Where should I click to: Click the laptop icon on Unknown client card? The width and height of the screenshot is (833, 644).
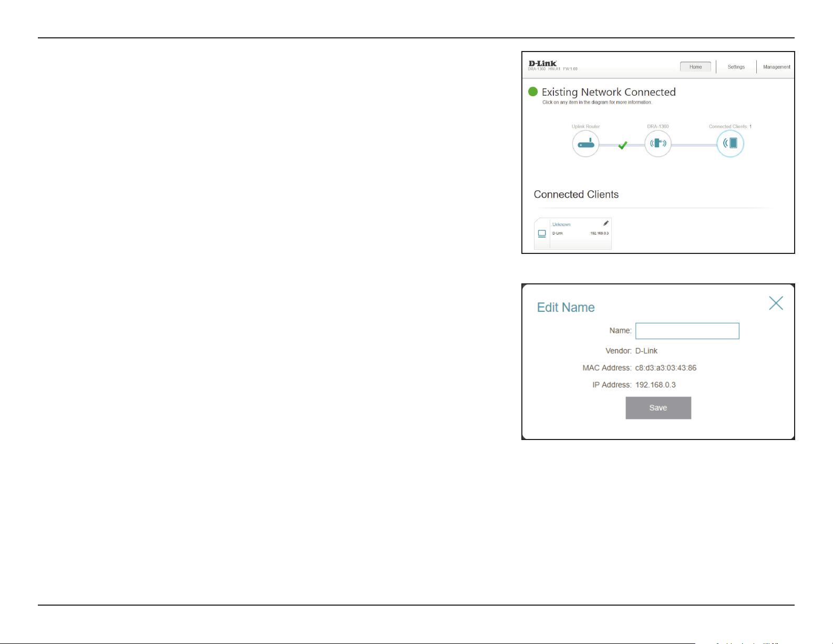(542, 233)
